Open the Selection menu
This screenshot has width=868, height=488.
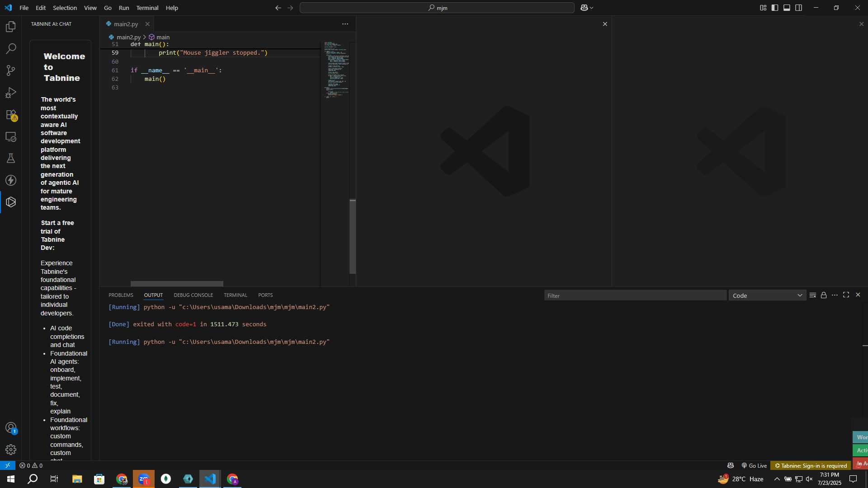point(65,8)
